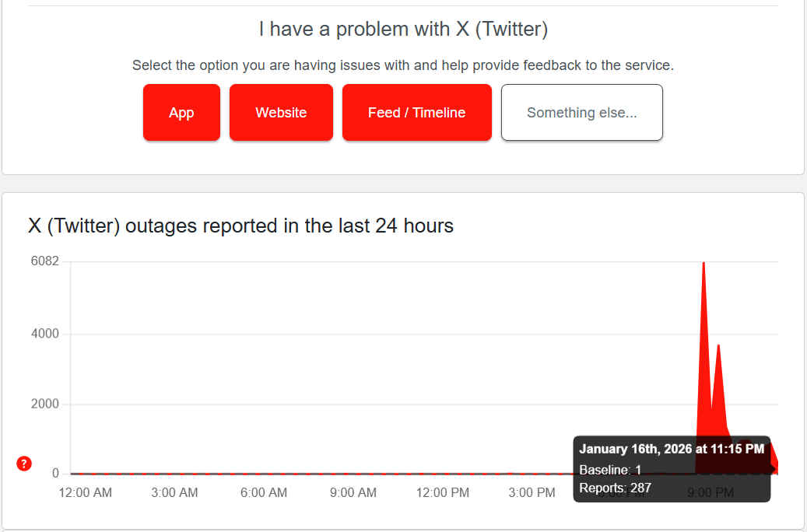Image resolution: width=807 pixels, height=532 pixels.
Task: Click the 9:00 AM axis label
Action: 353,492
